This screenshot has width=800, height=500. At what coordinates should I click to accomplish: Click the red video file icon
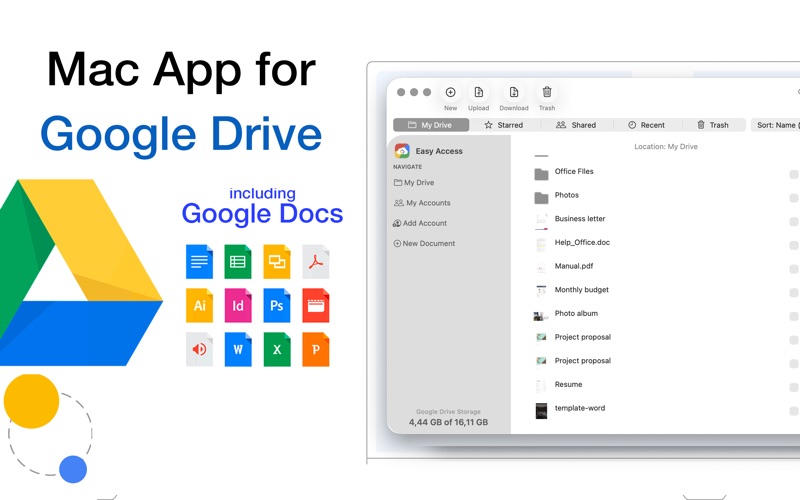point(316,306)
